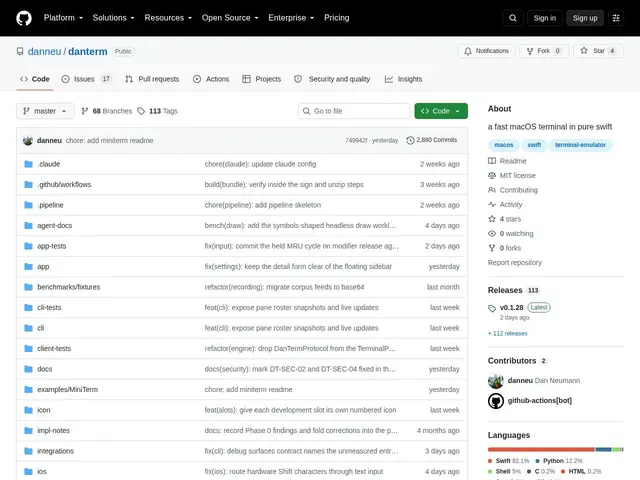Expand the Platform menu

[63, 18]
